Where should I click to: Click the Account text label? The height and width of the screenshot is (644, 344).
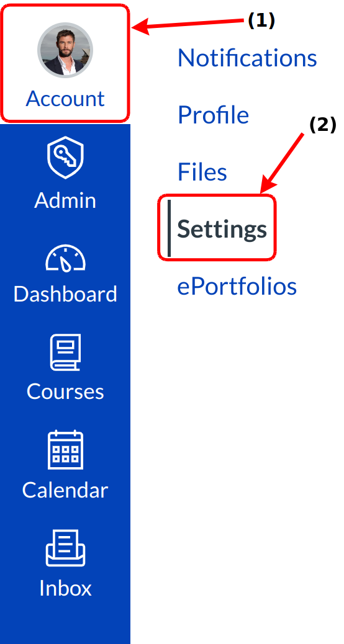tap(65, 99)
